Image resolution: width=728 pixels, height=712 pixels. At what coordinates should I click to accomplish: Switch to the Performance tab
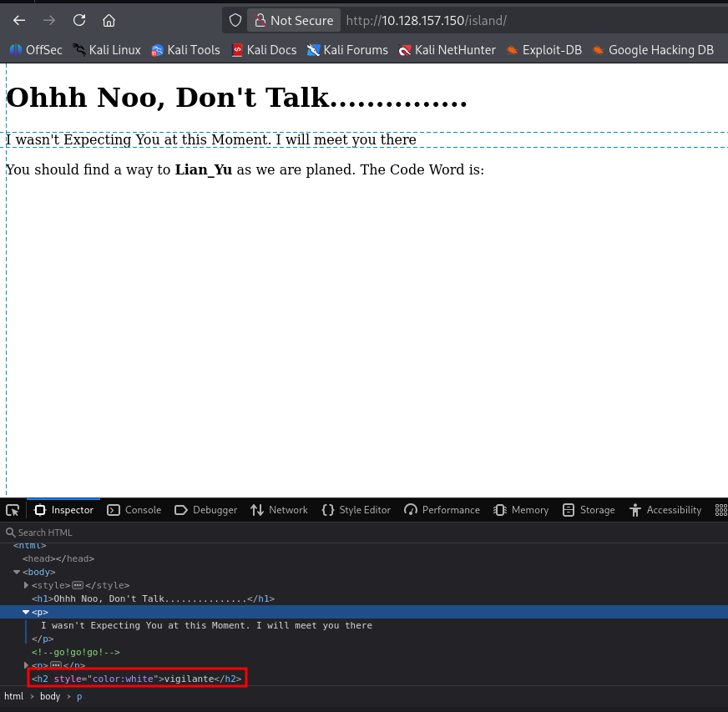coord(442,510)
